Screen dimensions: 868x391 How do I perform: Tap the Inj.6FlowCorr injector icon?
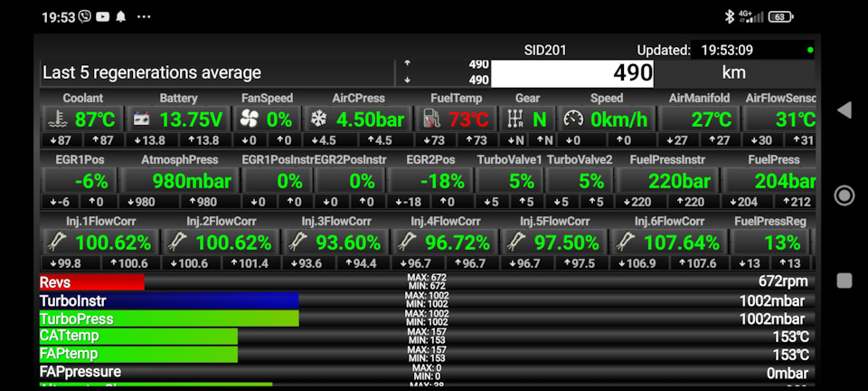coord(624,243)
